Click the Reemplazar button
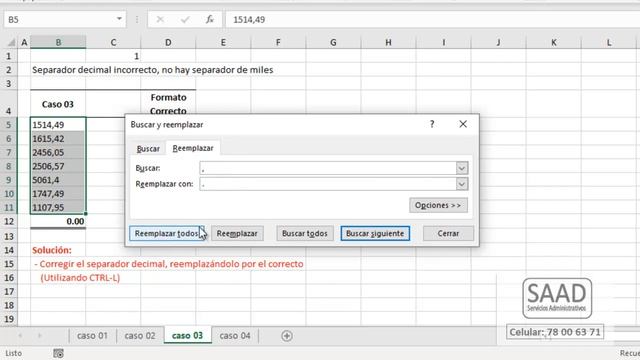640x360 pixels. point(237,233)
